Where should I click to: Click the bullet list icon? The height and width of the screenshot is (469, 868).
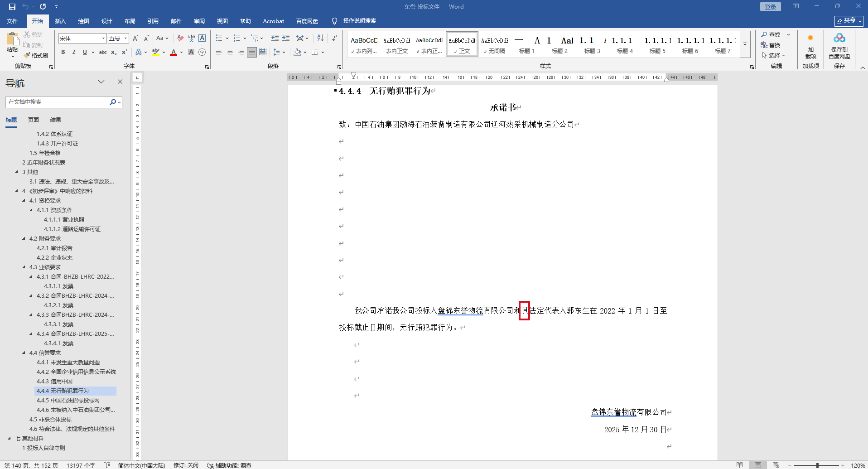[x=219, y=38]
